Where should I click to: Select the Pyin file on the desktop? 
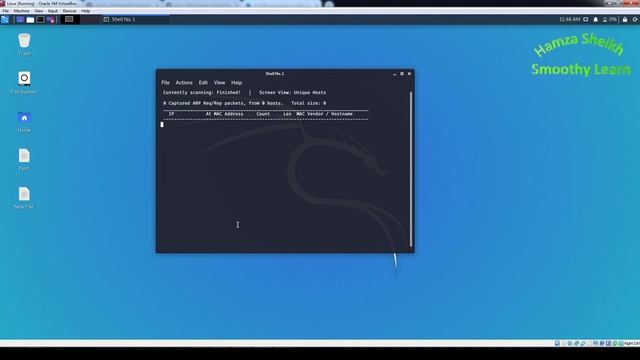coord(24,160)
